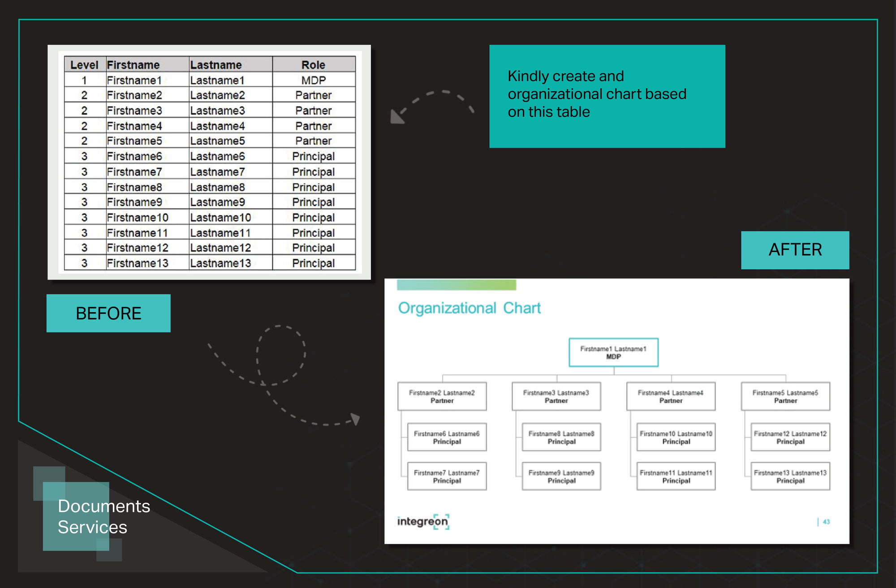This screenshot has height=588, width=896.
Task: Select the Firstname3 Lastname3 Partner box
Action: [556, 396]
